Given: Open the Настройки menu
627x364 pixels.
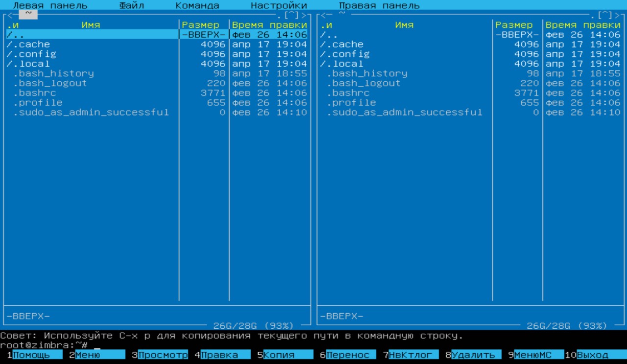Looking at the screenshot, I should click(279, 5).
